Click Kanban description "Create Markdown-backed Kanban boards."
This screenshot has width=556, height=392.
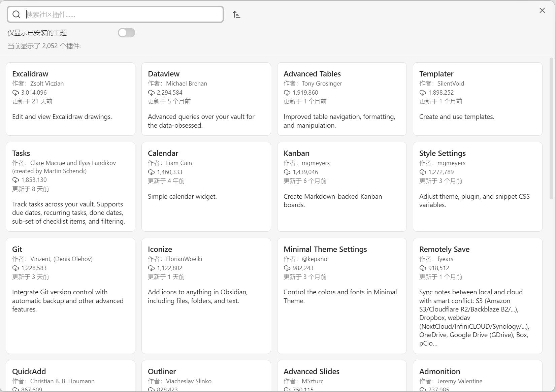pyautogui.click(x=333, y=201)
